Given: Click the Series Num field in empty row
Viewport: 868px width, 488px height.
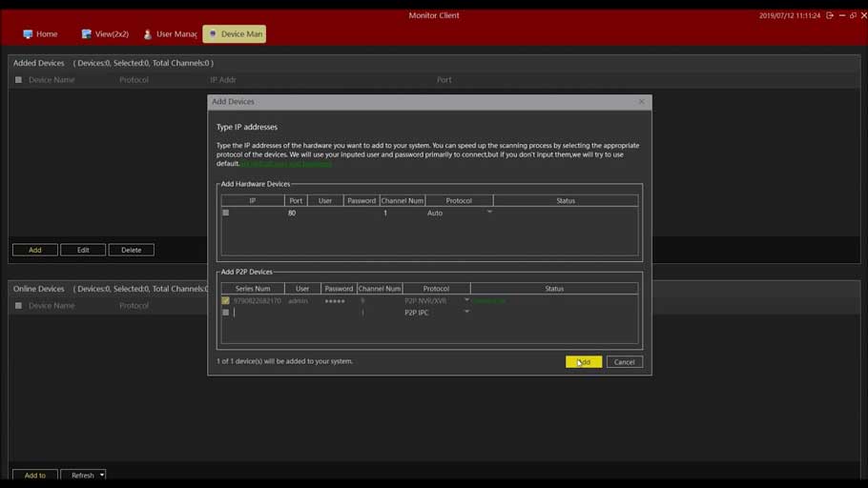Looking at the screenshot, I should pos(256,313).
